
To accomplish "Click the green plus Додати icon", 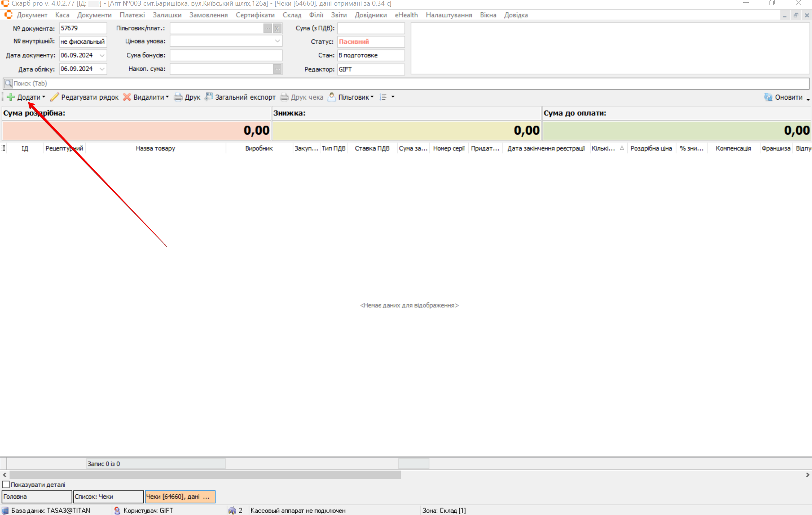I will (x=11, y=97).
